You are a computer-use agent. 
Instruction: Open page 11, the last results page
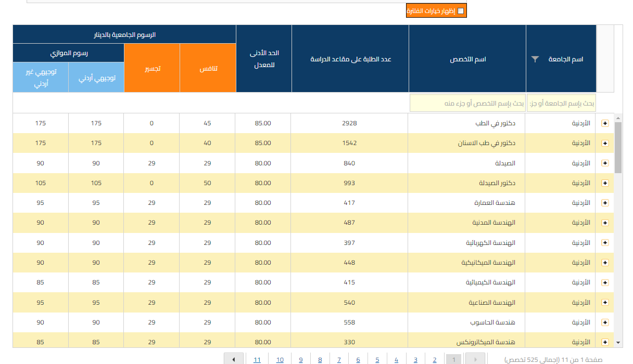click(x=257, y=359)
